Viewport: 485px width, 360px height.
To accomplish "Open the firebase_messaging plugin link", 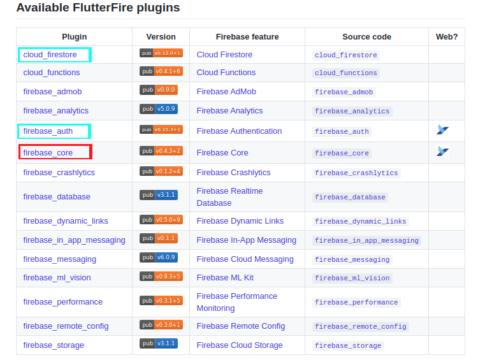I will click(60, 259).
